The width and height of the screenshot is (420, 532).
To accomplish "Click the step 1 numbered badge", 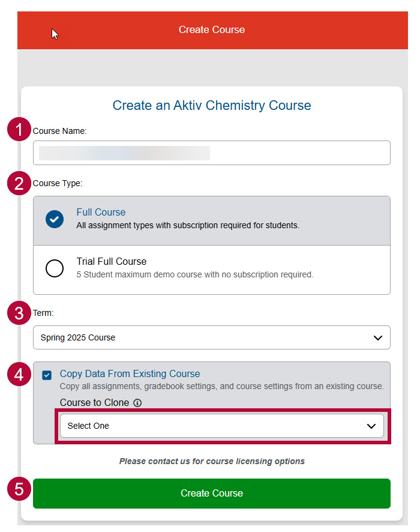I will coord(19,130).
